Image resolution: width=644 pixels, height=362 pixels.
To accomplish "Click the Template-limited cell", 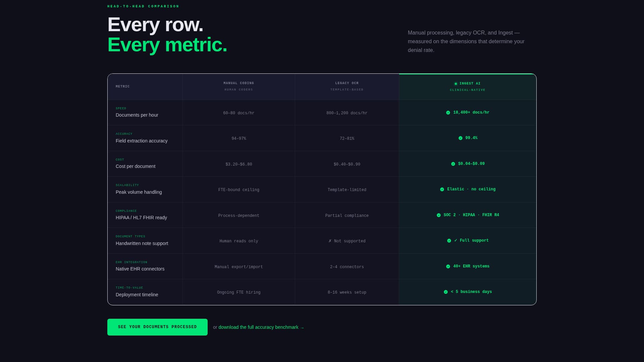I will pos(347,190).
